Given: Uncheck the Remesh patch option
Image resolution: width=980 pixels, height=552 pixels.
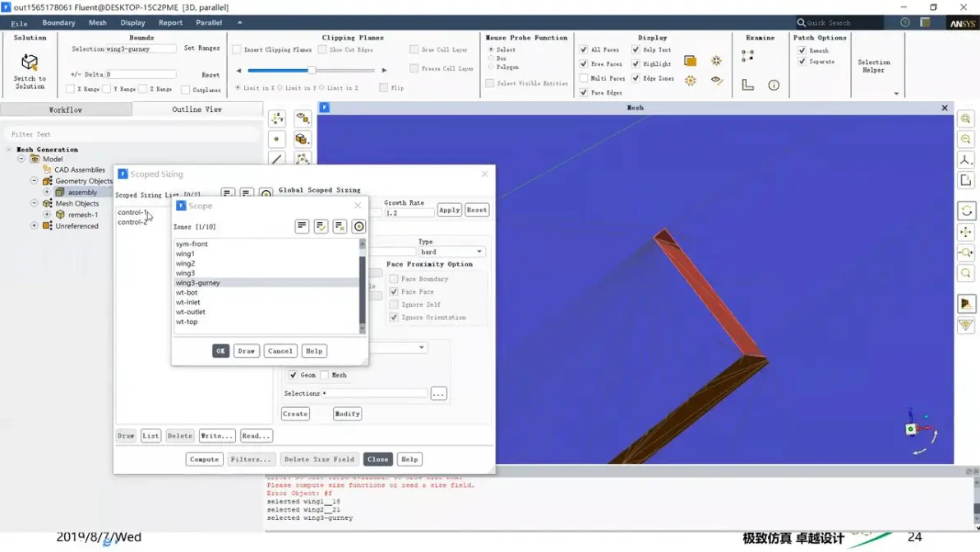Looking at the screenshot, I should (x=802, y=51).
